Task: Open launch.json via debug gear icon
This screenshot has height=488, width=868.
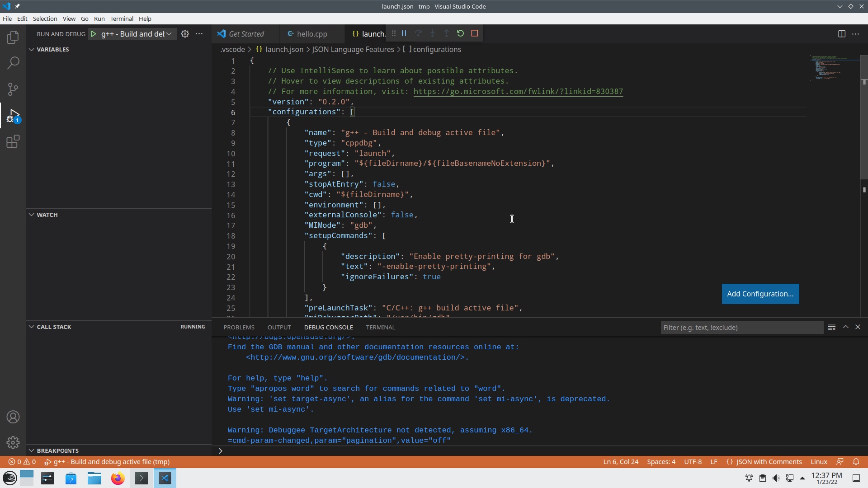Action: [185, 34]
